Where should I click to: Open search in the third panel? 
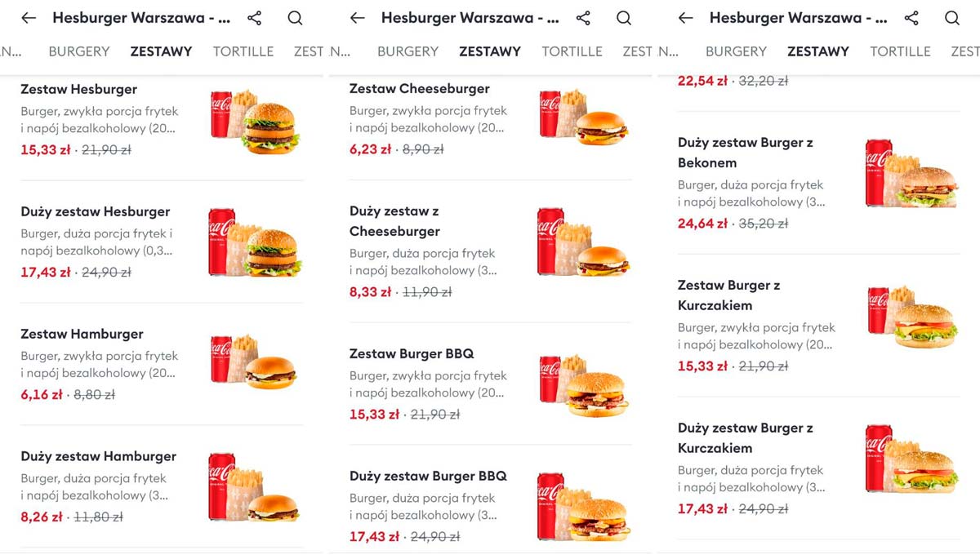(952, 18)
